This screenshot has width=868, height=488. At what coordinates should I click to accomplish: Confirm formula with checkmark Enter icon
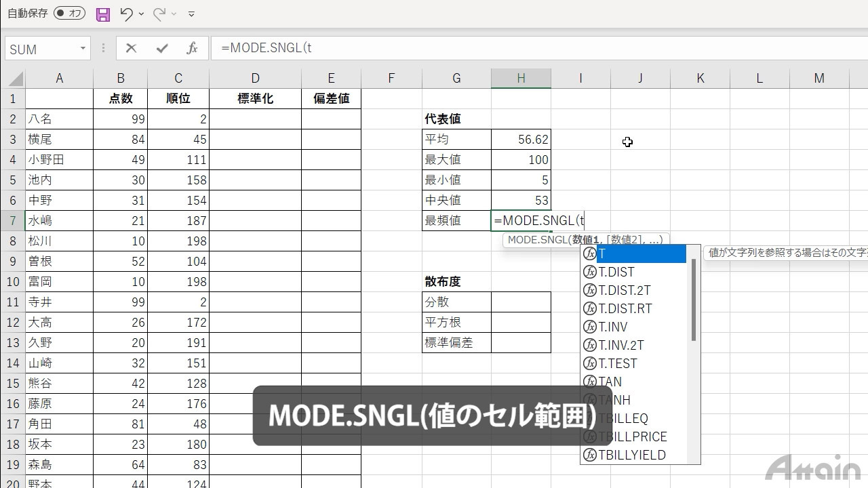(161, 48)
